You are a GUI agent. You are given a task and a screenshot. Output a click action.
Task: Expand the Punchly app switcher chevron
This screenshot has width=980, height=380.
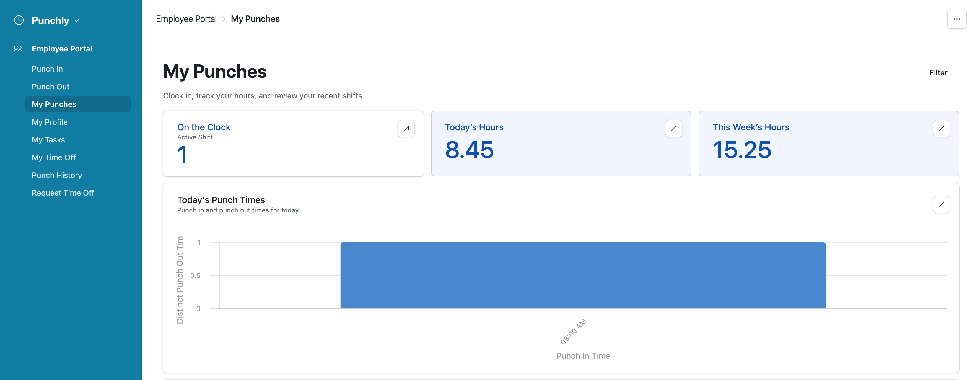[x=76, y=21]
